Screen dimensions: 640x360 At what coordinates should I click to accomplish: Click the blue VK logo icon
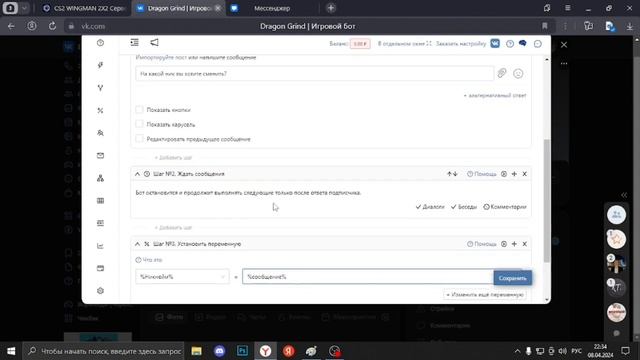[x=495, y=43]
